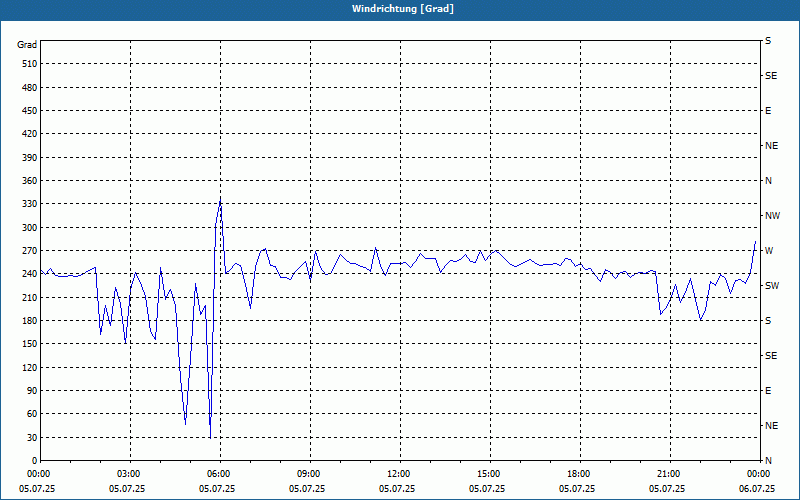This screenshot has width=800, height=500.
Task: Select the 06.07.25 date label
Action: click(x=757, y=489)
